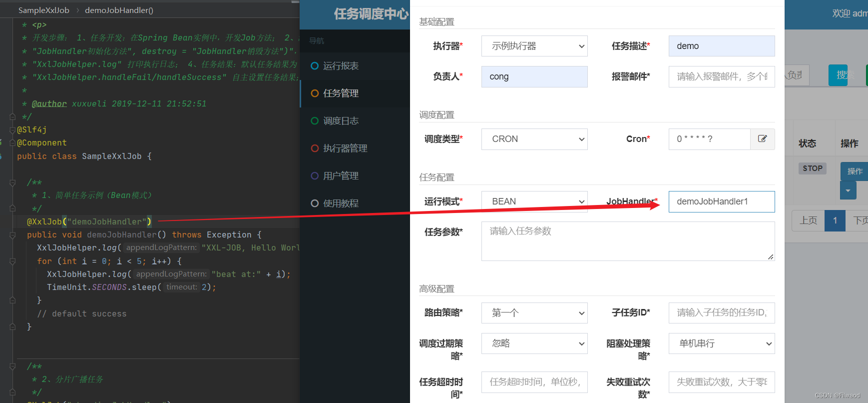
Task: Open 执行器管理 in sidebar
Action: (x=355, y=148)
